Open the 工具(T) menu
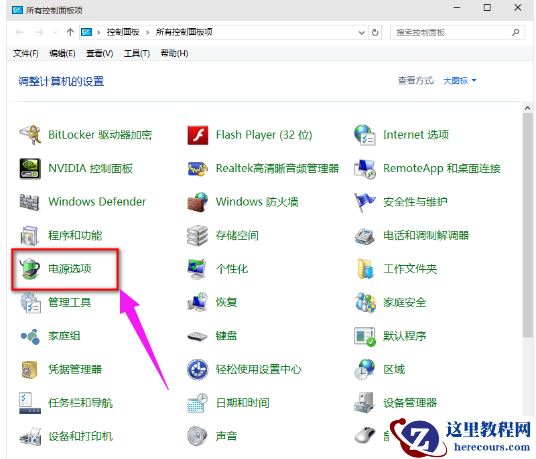The image size is (536, 459). coord(137,53)
